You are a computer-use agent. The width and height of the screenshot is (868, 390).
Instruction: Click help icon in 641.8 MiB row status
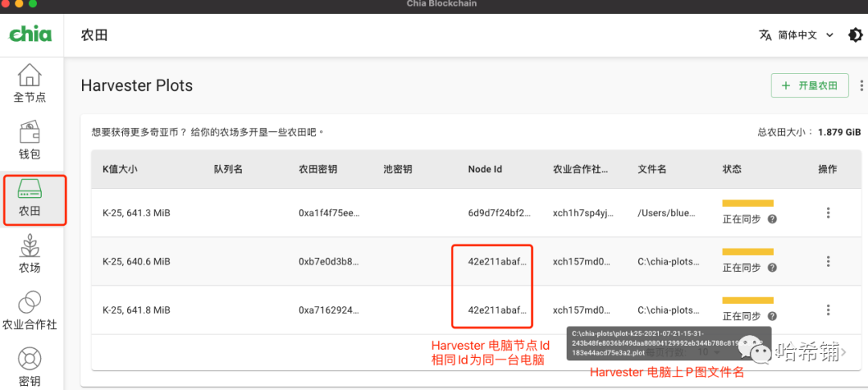(x=772, y=316)
